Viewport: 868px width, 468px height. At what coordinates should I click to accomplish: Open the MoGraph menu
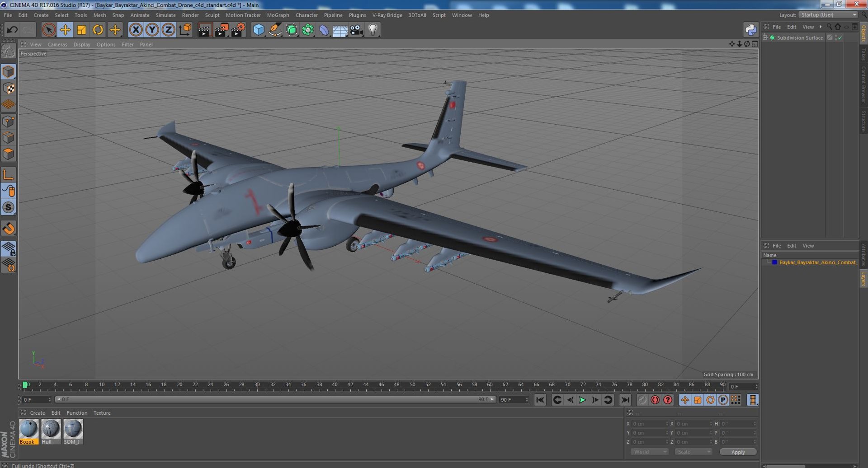(x=278, y=15)
